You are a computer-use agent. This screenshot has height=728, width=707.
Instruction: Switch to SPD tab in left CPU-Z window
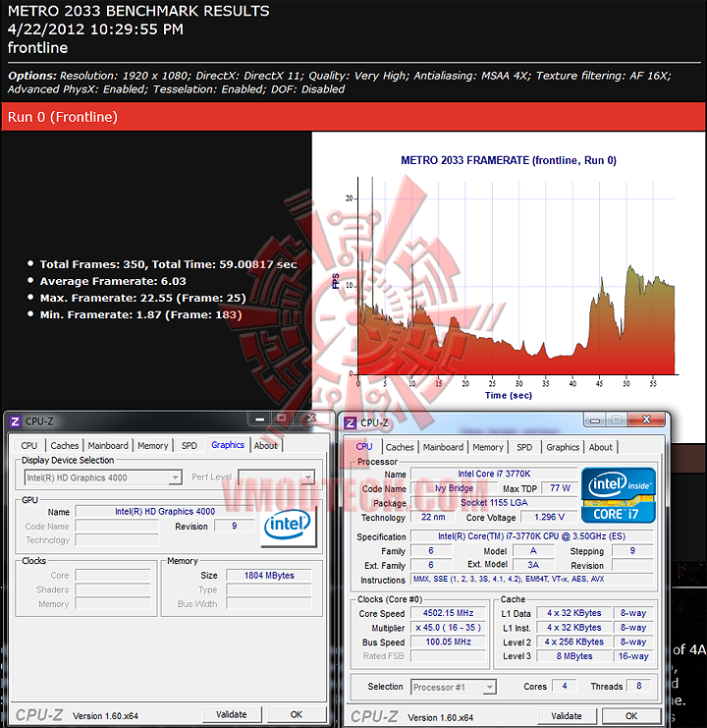[x=190, y=446]
